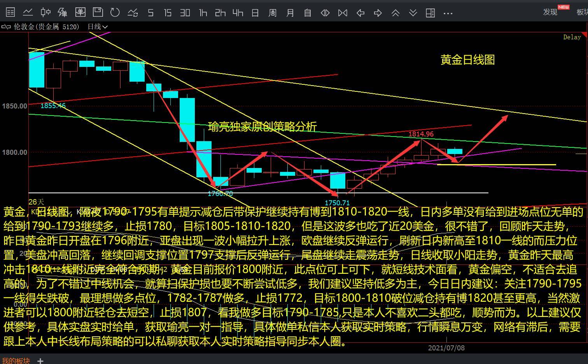Open the panel layout grid icon
Screen dimensions: 588x364
430,13
